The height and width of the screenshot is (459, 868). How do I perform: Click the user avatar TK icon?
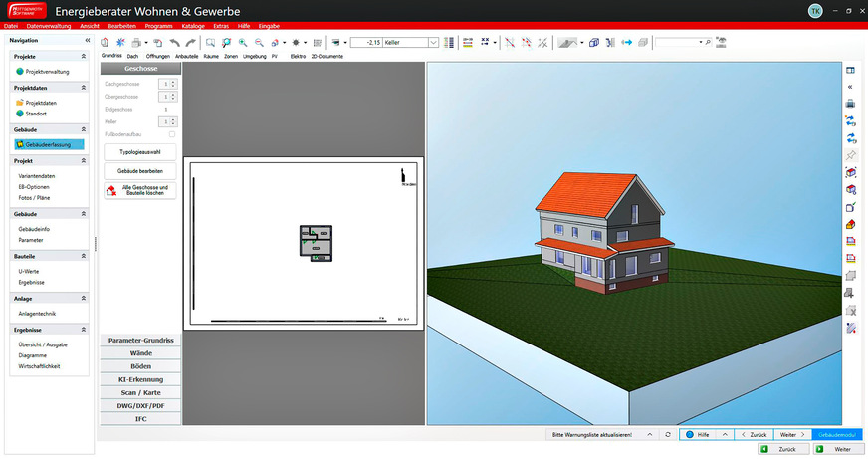815,10
